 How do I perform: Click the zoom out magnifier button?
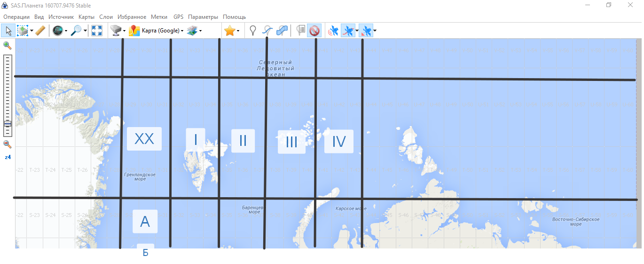(x=7, y=144)
